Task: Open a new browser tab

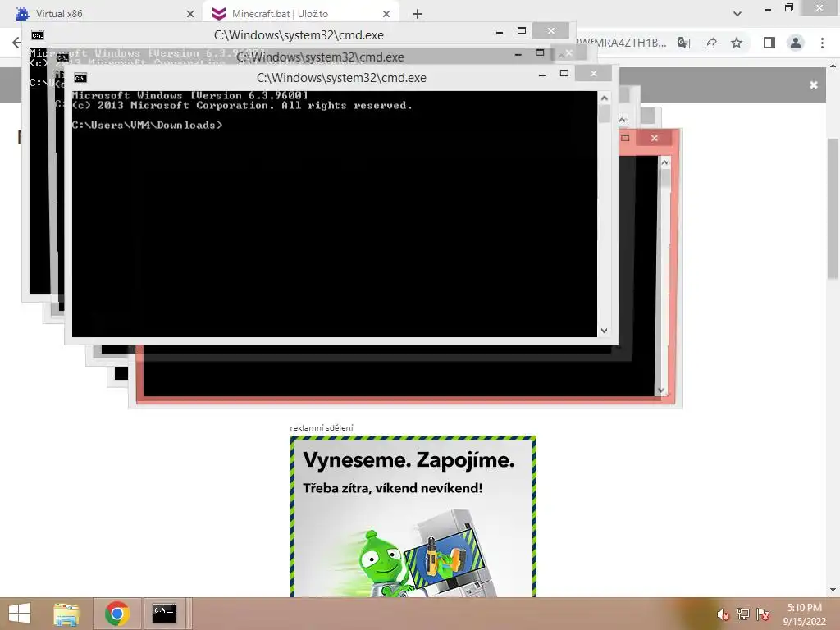Action: [x=418, y=14]
